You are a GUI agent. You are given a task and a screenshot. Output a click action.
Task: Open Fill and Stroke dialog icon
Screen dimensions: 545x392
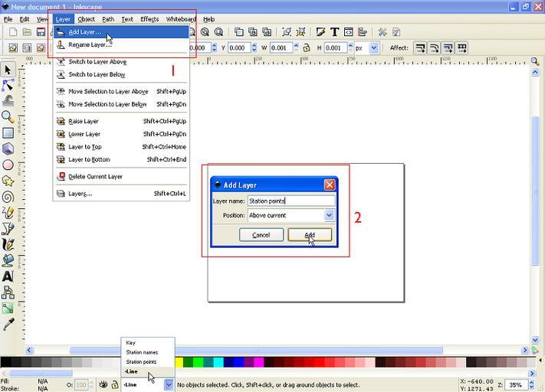[x=320, y=32]
